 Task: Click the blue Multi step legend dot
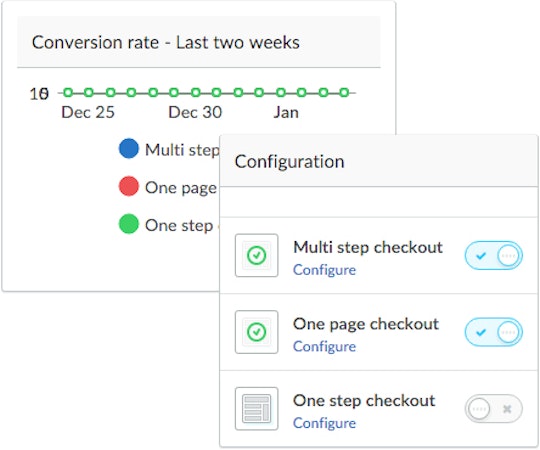(x=129, y=148)
